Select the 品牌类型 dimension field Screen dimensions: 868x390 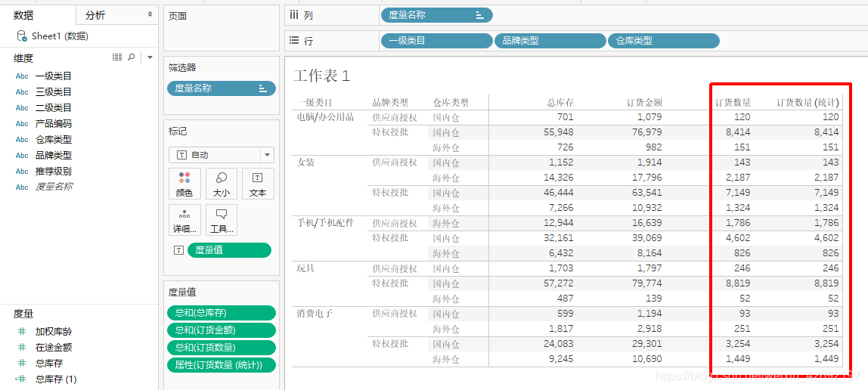pyautogui.click(x=53, y=156)
